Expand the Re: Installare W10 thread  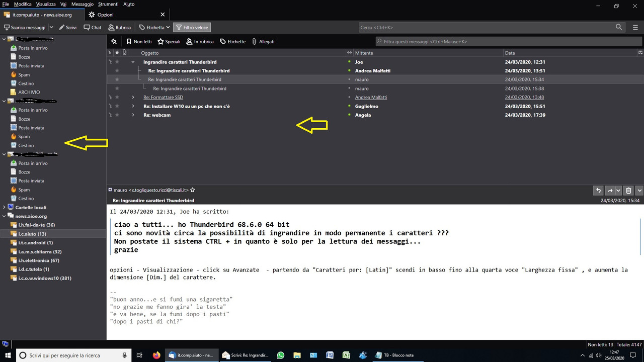click(x=133, y=106)
